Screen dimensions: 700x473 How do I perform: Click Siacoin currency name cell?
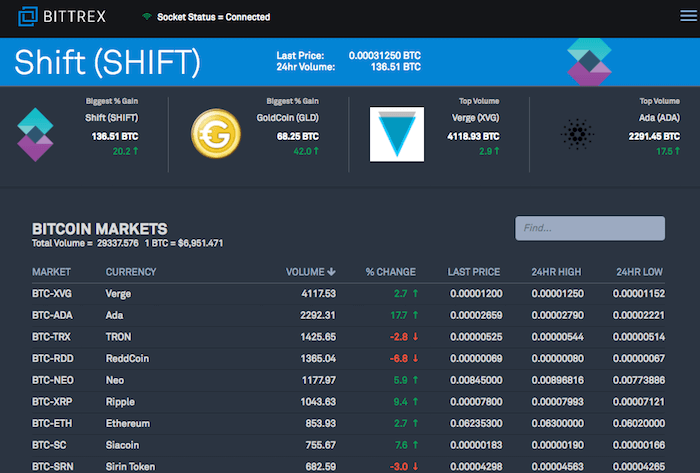[x=122, y=445]
